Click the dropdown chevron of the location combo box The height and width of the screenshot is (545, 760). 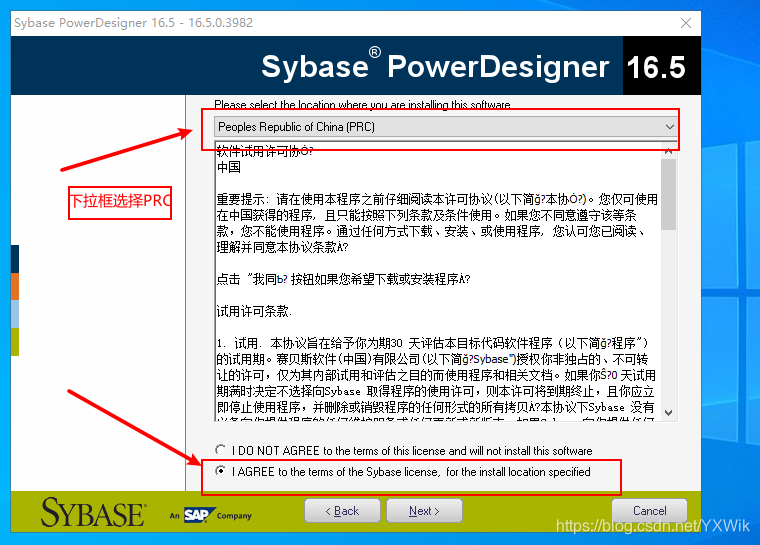click(669, 127)
